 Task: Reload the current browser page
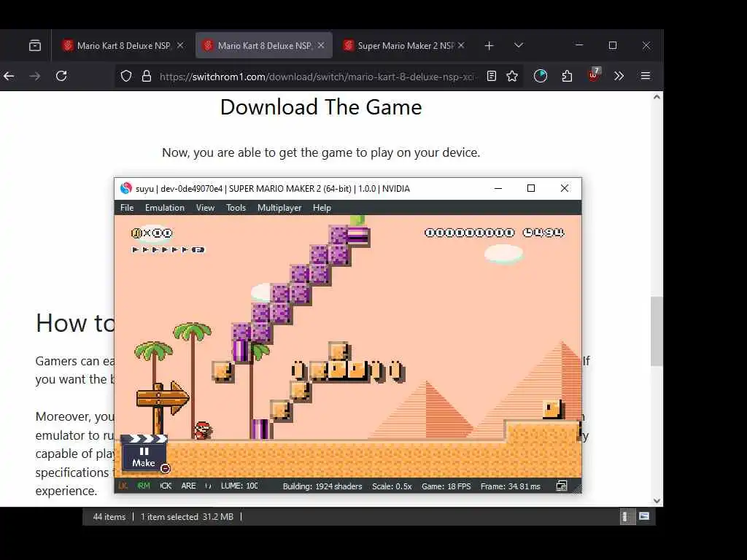point(61,76)
